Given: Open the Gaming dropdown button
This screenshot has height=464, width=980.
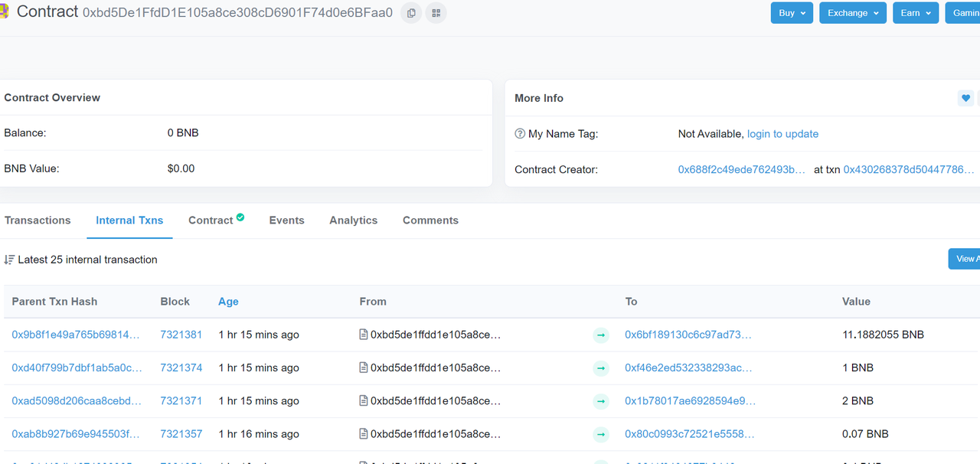Looking at the screenshot, I should point(962,13).
